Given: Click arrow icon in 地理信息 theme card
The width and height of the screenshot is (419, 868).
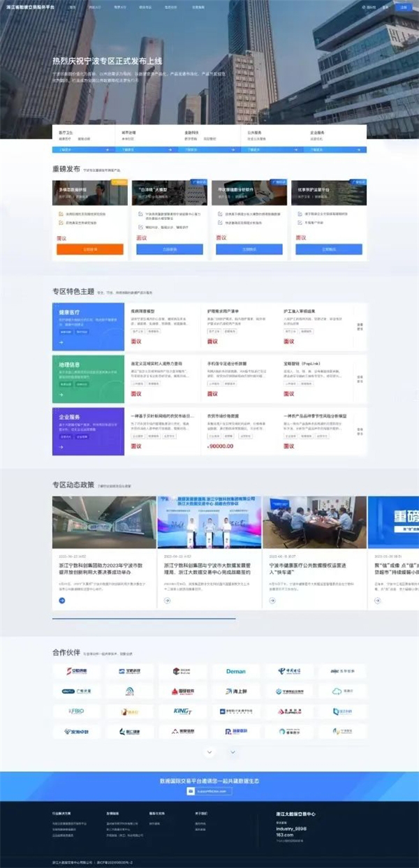Looking at the screenshot, I should click(61, 395).
